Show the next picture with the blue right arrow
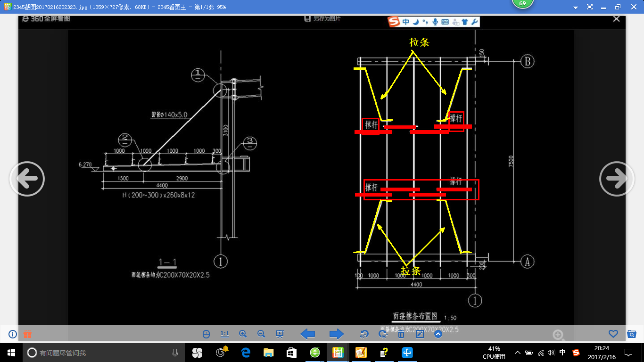 [337, 334]
